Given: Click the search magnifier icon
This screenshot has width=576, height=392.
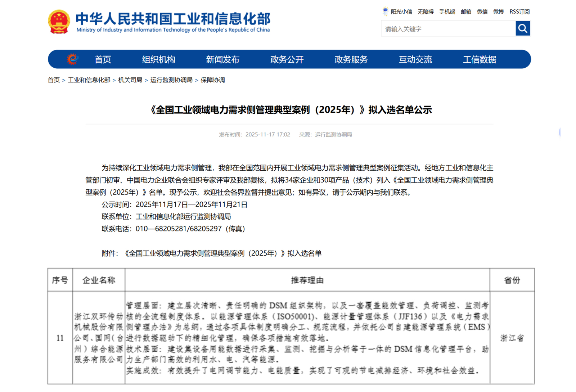Looking at the screenshot, I should coord(523,28).
